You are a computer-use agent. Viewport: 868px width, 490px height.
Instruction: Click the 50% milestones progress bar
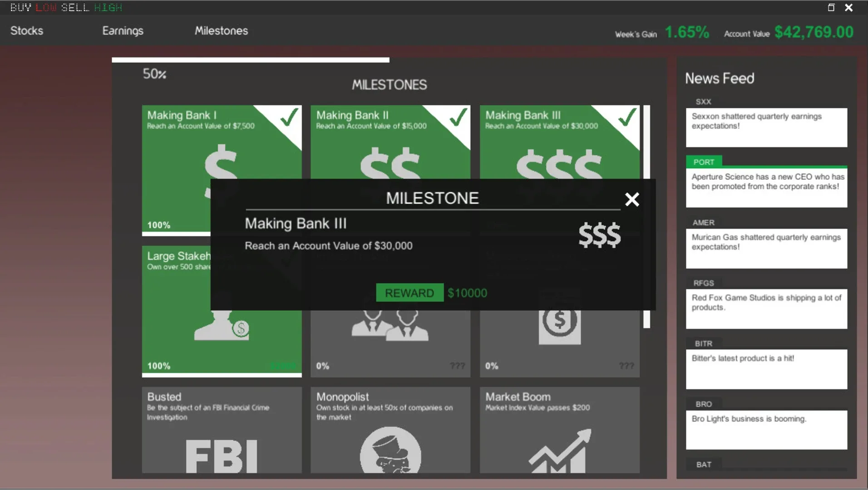point(250,60)
